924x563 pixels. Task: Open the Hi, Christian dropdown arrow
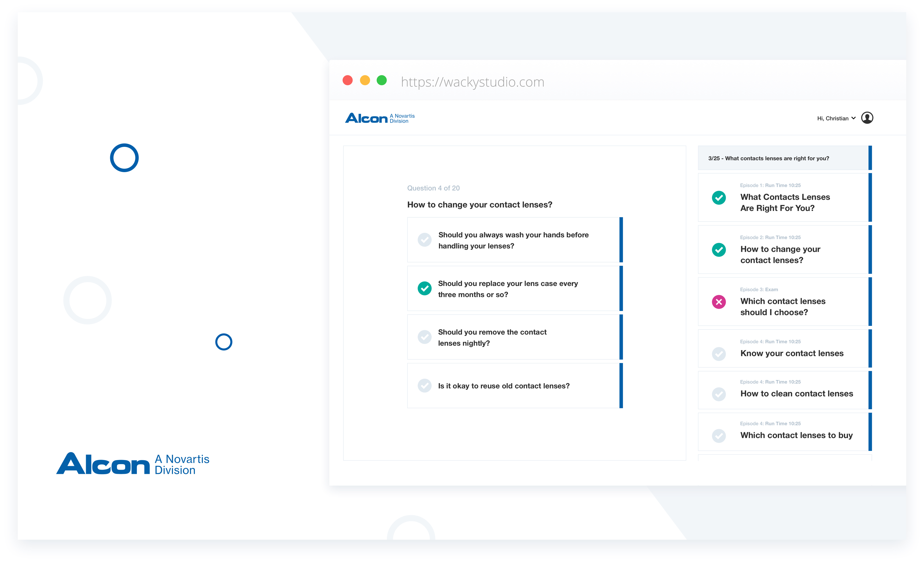pos(853,118)
